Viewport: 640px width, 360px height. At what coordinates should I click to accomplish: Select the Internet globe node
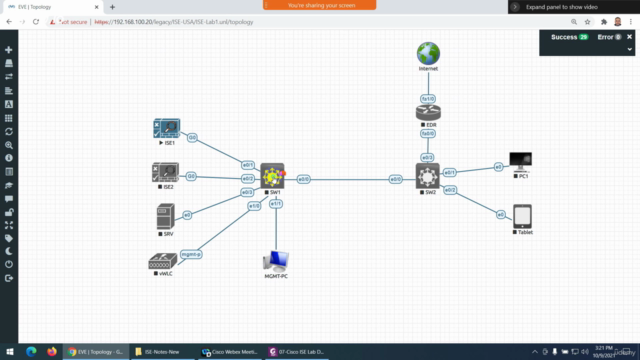click(x=428, y=53)
